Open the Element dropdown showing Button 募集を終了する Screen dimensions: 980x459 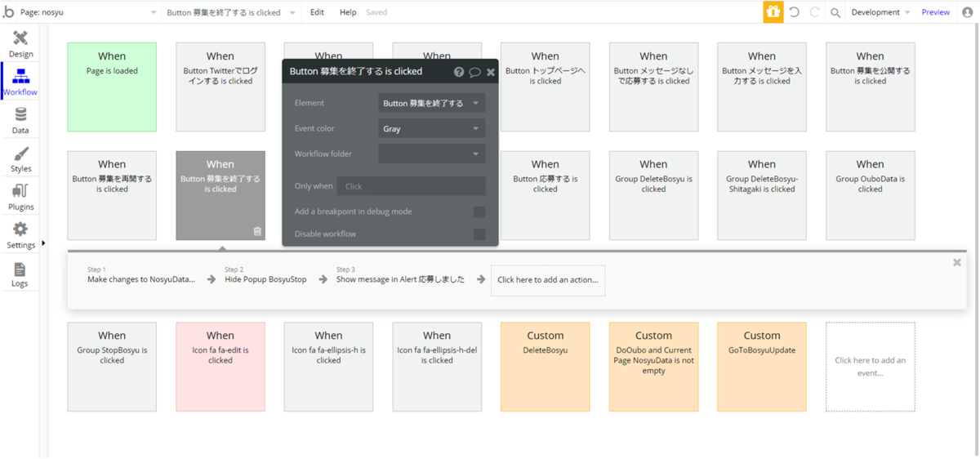[x=432, y=103]
